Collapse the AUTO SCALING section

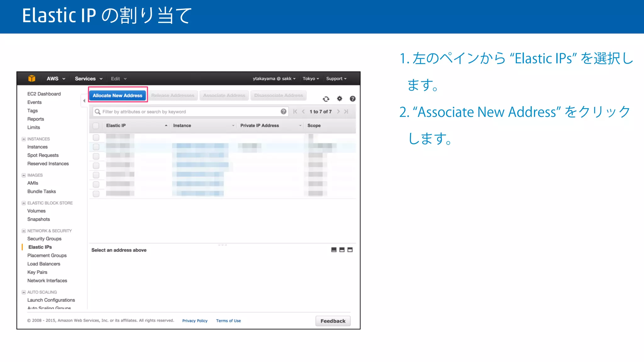24,292
